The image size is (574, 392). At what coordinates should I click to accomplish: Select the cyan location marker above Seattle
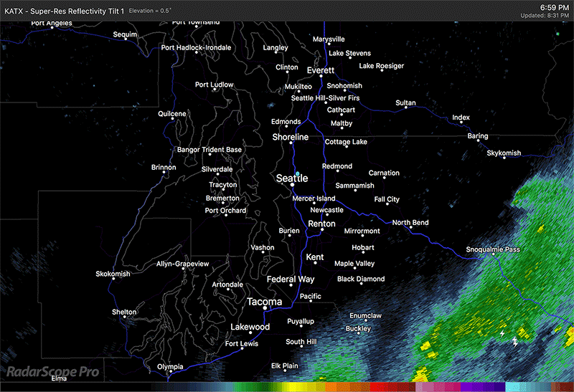(x=297, y=174)
